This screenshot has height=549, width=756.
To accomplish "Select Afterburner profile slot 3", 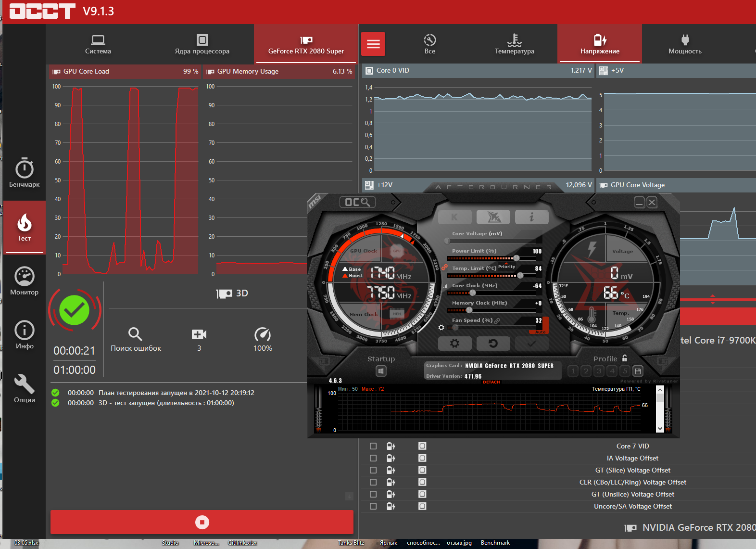I will pos(599,371).
